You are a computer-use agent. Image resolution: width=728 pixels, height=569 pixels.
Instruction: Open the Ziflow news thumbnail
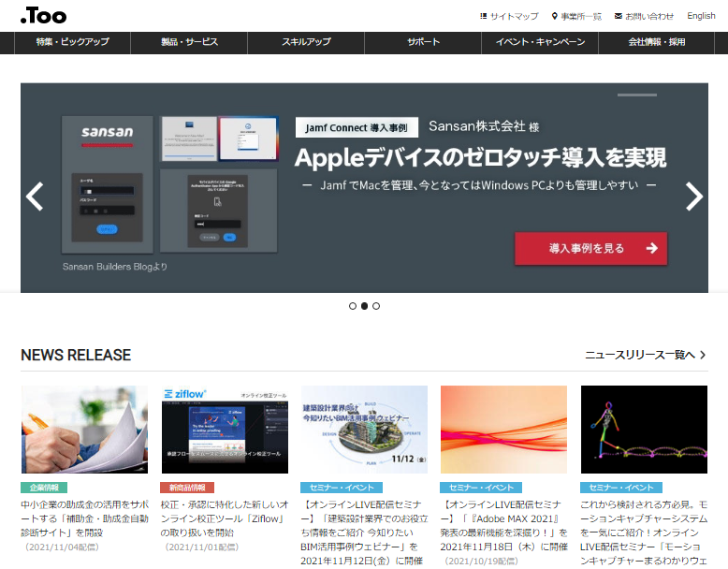coord(225,430)
